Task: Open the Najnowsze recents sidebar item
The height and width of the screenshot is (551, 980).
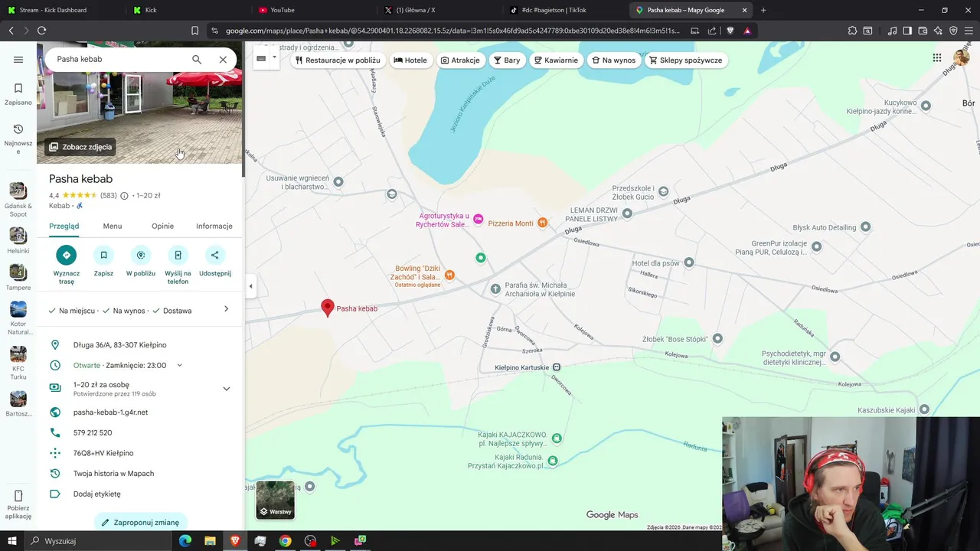Action: [18, 139]
